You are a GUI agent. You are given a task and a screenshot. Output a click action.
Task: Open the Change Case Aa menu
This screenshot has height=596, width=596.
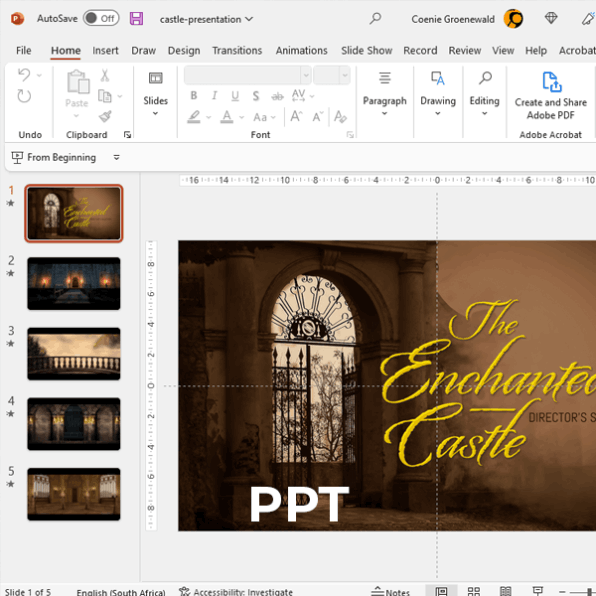pos(264,117)
